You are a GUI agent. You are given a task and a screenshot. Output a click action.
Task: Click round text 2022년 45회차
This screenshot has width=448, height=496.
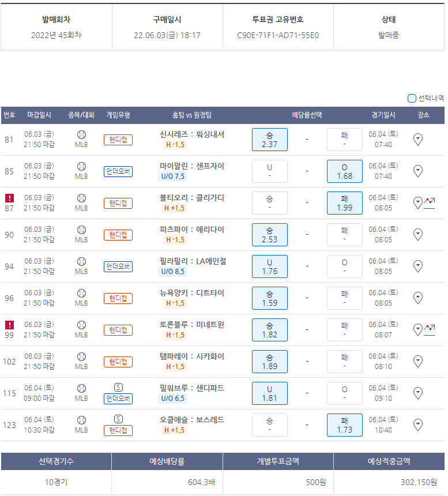tap(57, 35)
